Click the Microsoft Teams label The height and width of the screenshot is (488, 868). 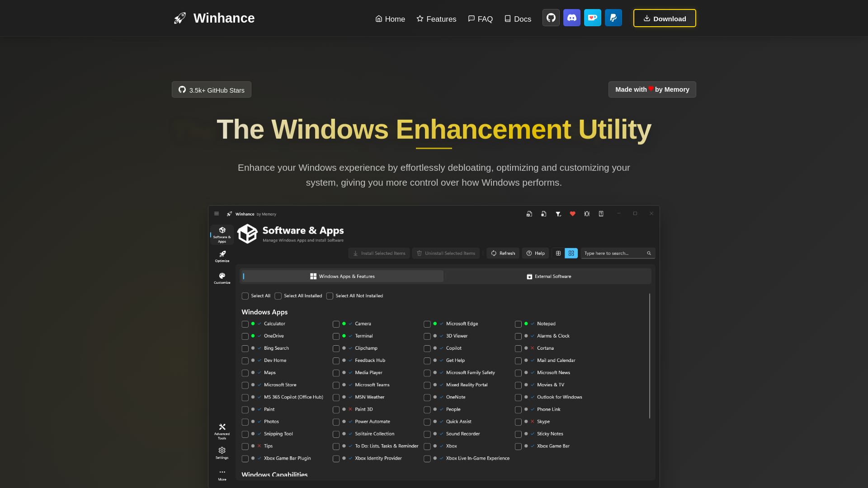(x=372, y=385)
